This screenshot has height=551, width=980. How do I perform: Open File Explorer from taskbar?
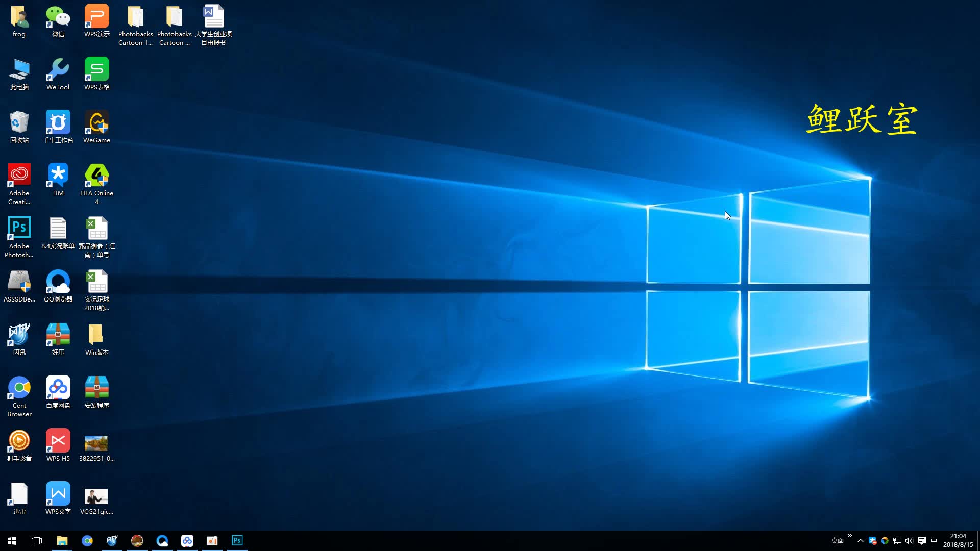click(61, 540)
